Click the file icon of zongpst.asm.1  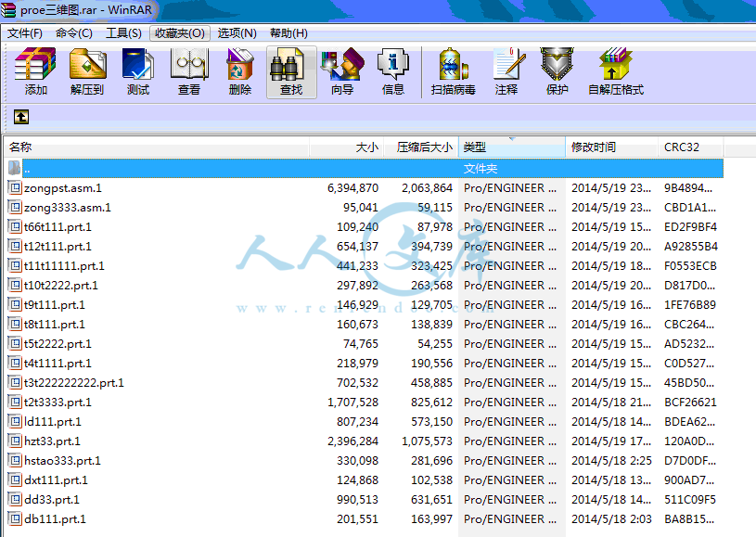tap(16, 187)
